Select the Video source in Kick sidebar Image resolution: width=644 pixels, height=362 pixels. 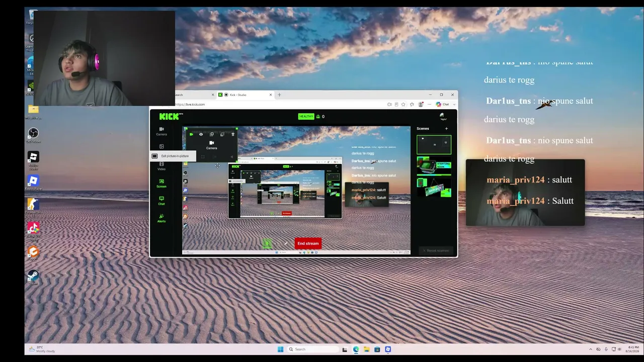pos(162,166)
